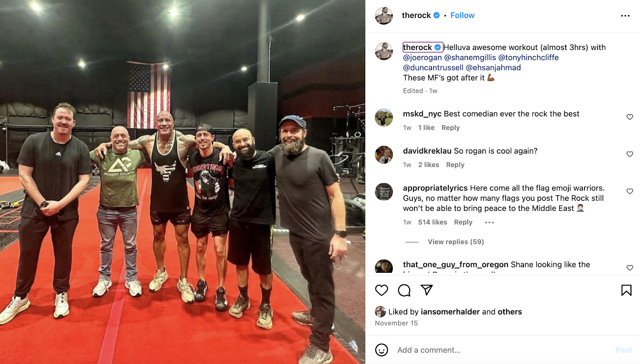Image resolution: width=640 pixels, height=364 pixels.
Task: Open mskd_nyc's profile avatar
Action: [384, 118]
